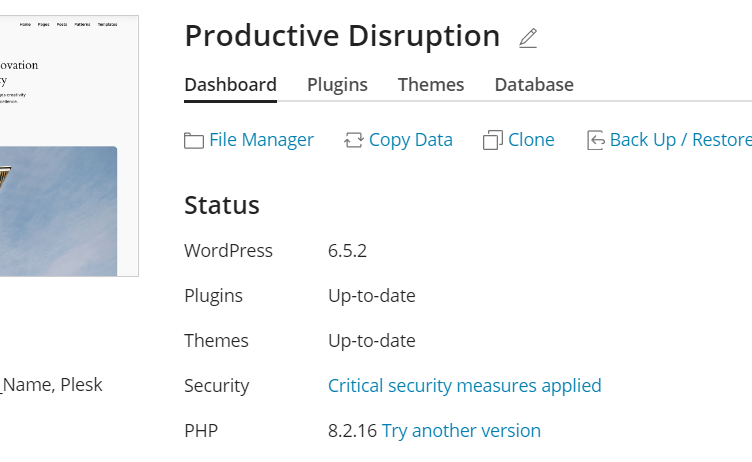The width and height of the screenshot is (752, 462).
Task: Open the File Manager link text
Action: click(x=261, y=140)
